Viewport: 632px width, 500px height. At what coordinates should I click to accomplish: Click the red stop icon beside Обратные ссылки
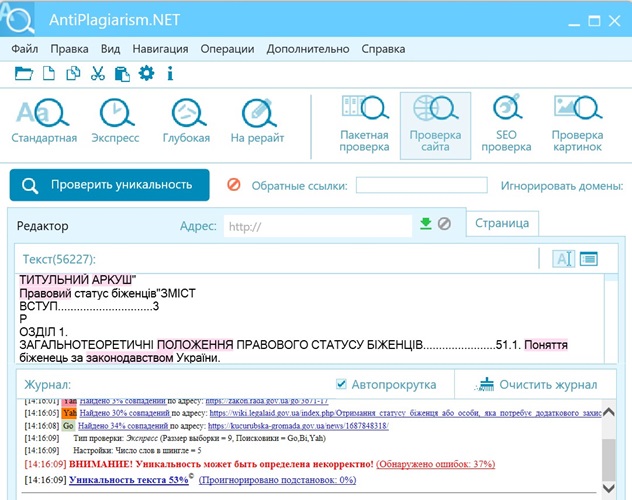point(234,185)
